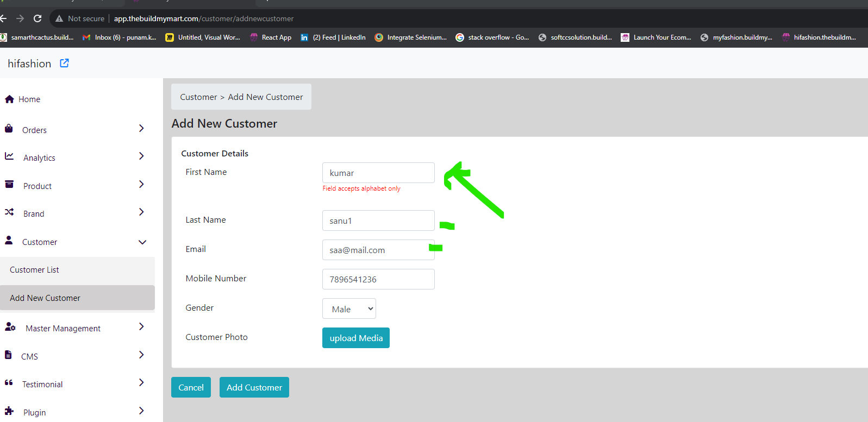The height and width of the screenshot is (422, 868).
Task: Open hifashion.thebuildm bookmark
Action: pos(819,37)
